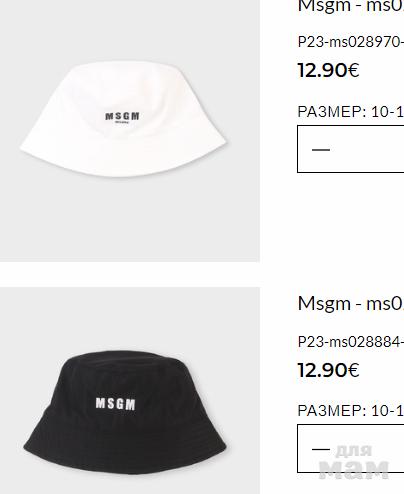Open the lower Msgm product title link
Image resolution: width=404 pixels, height=494 pixels.
click(351, 304)
